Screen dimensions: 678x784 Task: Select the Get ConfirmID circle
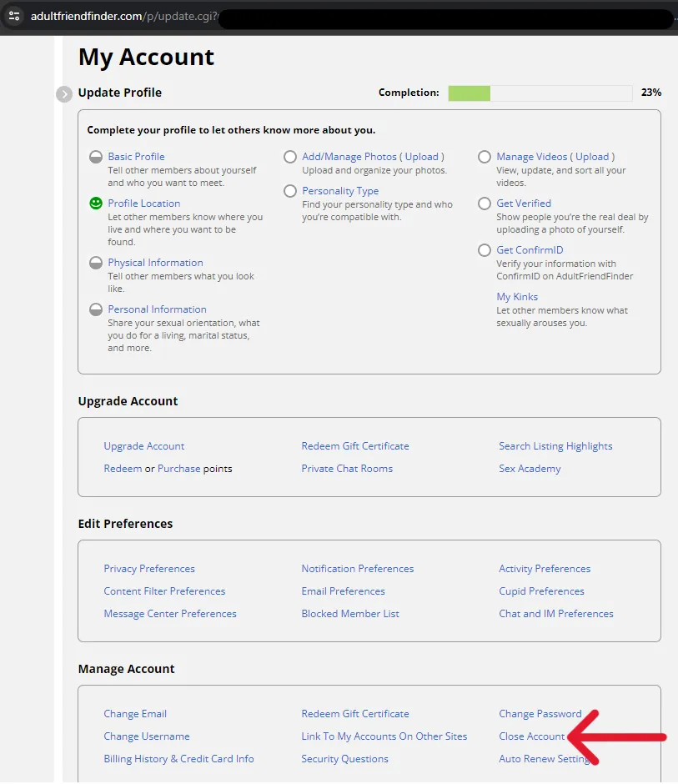click(x=484, y=250)
